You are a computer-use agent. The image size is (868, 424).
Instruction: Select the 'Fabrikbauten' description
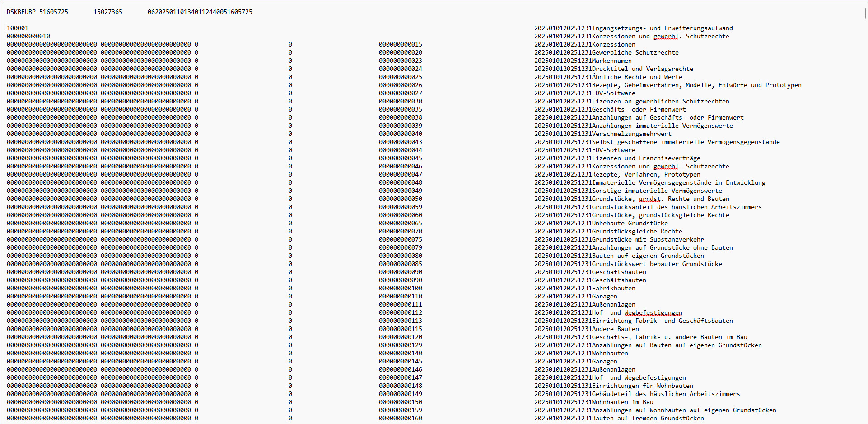coord(614,288)
